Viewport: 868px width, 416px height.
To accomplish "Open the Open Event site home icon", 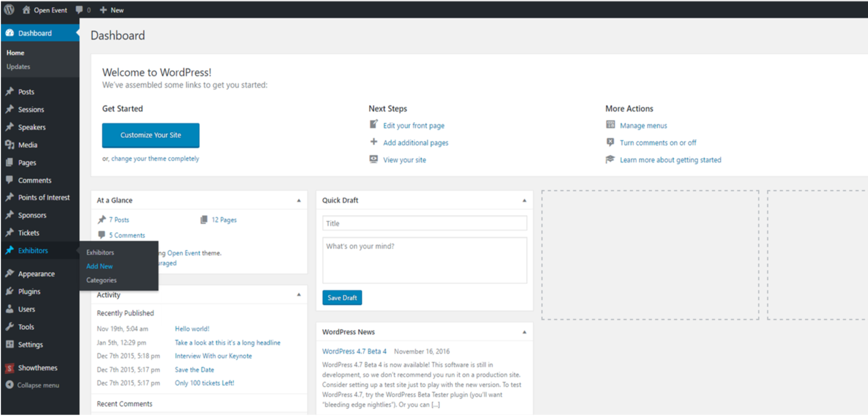I will (x=26, y=9).
